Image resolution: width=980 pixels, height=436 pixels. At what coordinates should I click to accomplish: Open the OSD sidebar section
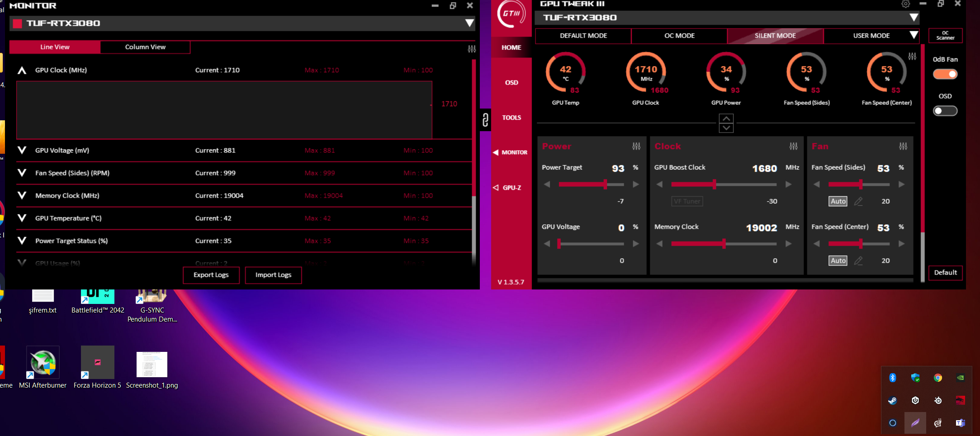(x=511, y=83)
